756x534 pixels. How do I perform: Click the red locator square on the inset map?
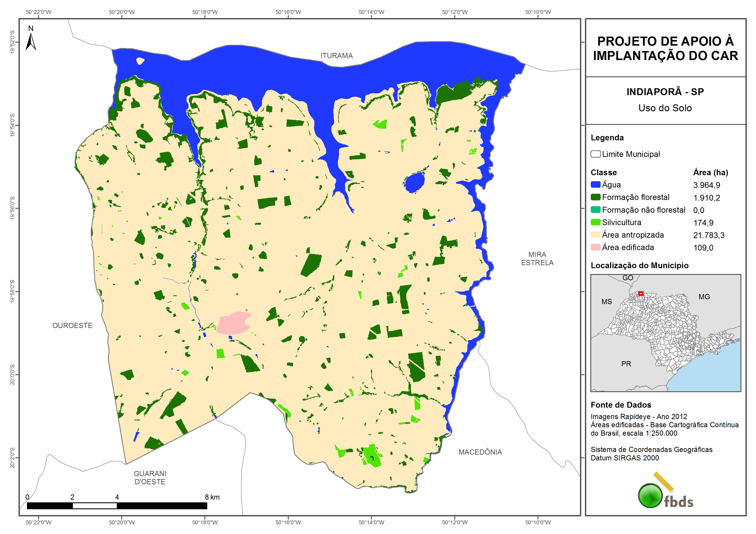pyautogui.click(x=641, y=294)
